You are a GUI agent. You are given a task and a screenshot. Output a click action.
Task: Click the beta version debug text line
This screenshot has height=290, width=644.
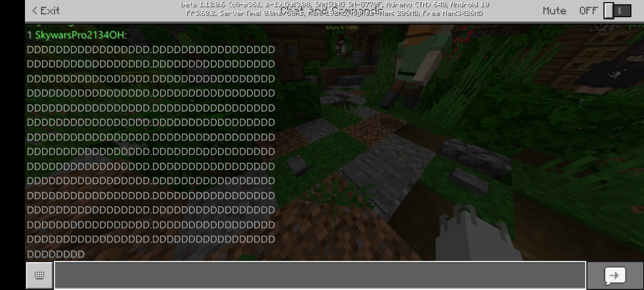(334, 5)
